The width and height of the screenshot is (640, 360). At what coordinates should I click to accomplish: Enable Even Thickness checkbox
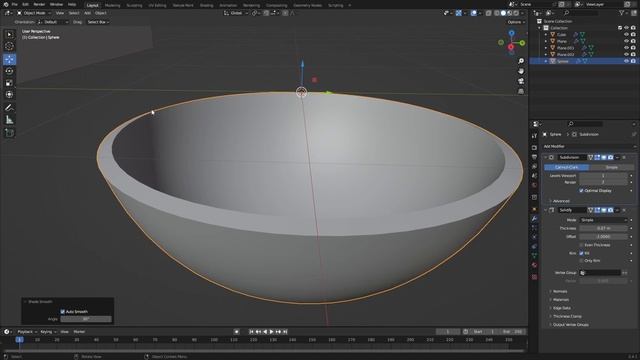tap(581, 245)
